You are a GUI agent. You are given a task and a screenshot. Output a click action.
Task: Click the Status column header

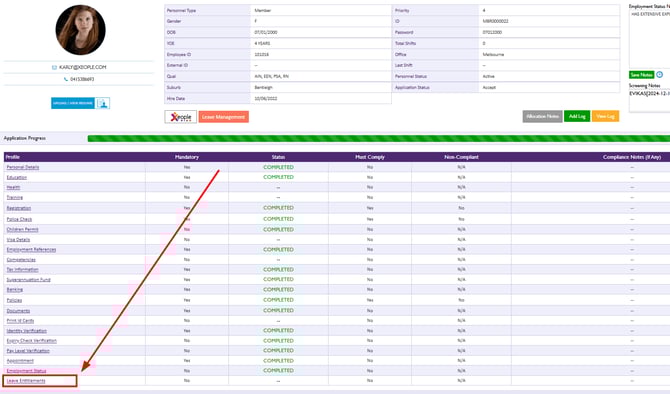278,157
